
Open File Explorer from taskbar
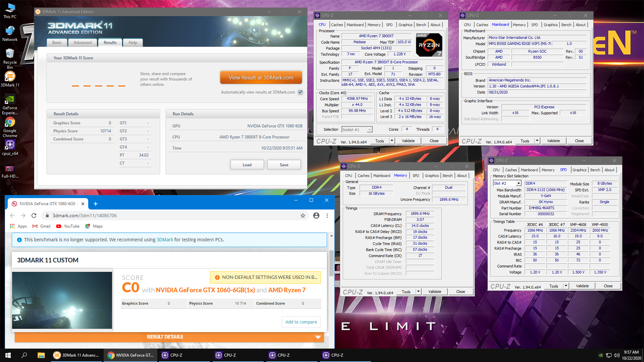(41, 355)
